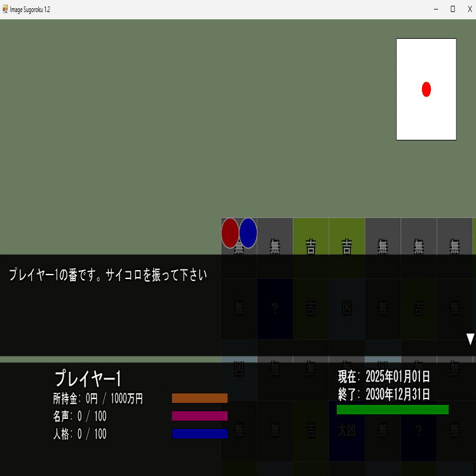This screenshot has height=476, width=476.
Task: Click the second green 吉 square in the top row
Action: click(x=347, y=236)
